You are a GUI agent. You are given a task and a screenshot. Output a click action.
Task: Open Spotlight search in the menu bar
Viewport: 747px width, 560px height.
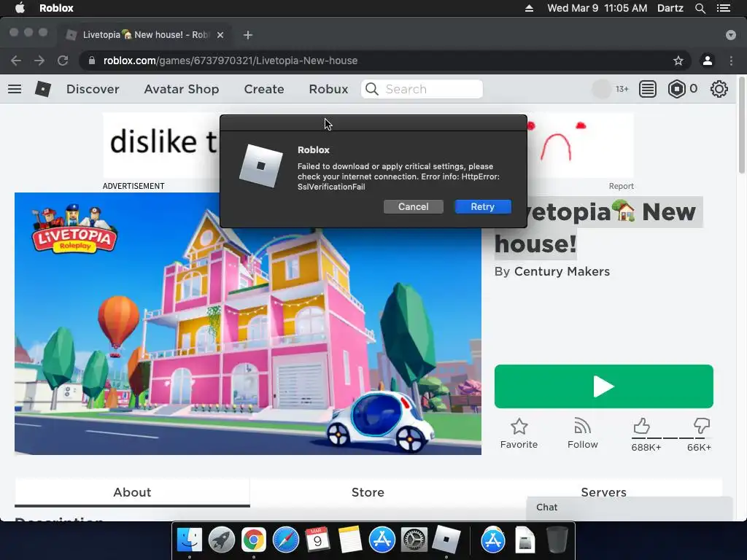click(700, 8)
